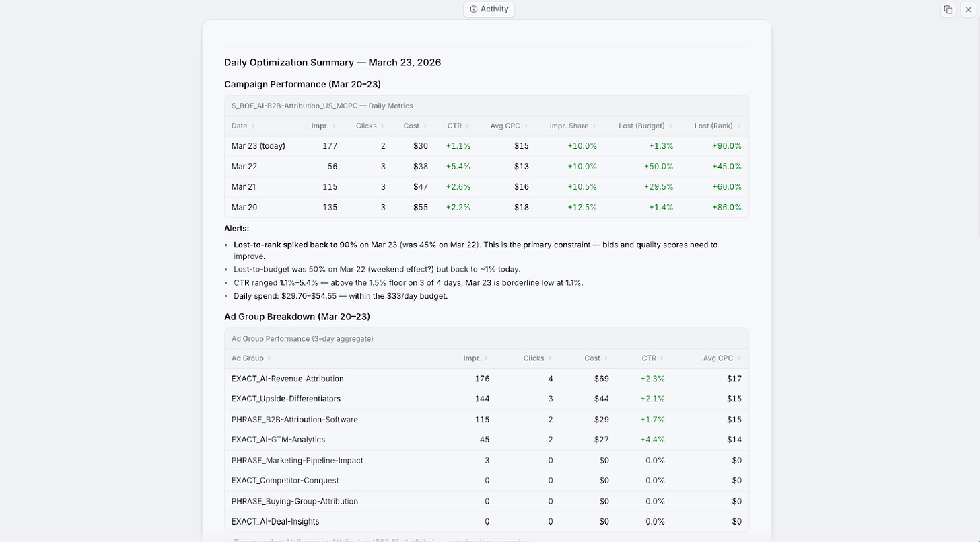
Task: Click the Impr. column header to sort
Action: click(320, 126)
